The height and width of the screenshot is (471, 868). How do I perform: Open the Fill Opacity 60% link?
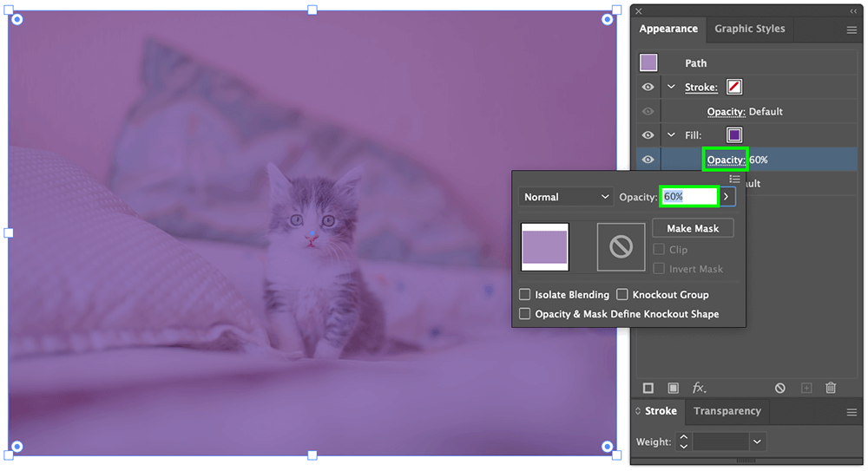point(726,160)
